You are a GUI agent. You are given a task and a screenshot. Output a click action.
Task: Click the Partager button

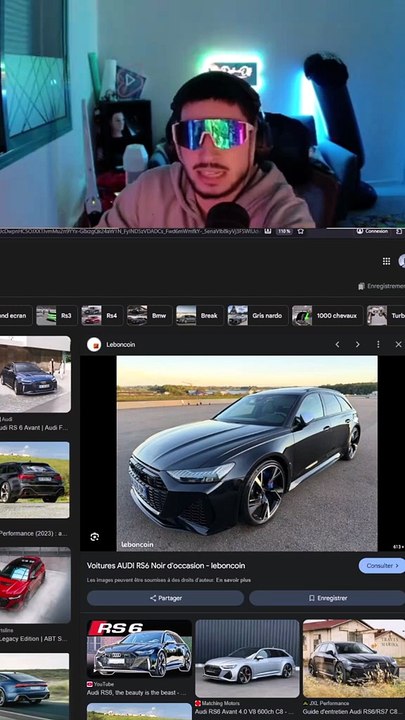click(165, 598)
